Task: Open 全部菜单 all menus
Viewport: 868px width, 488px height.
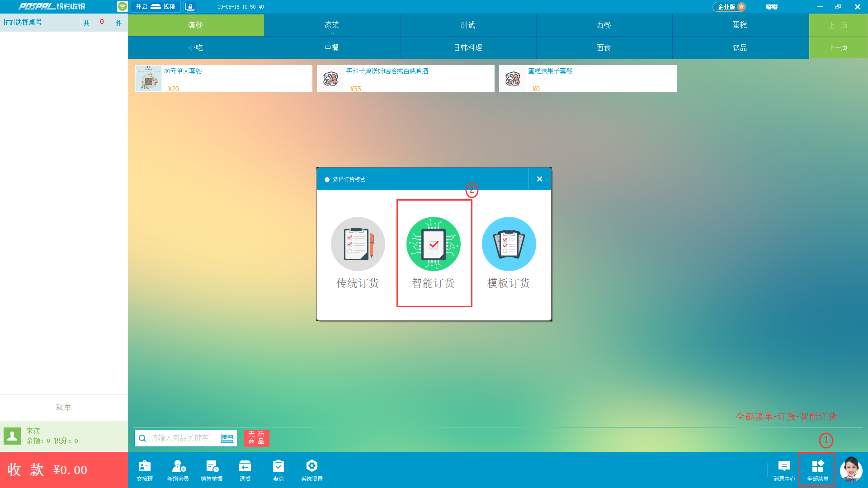Action: coord(817,470)
